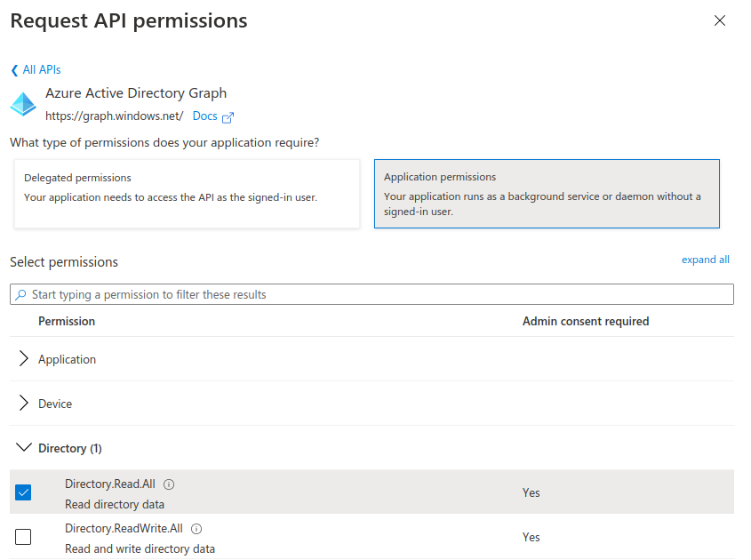Viewport: 751px width, 560px height.
Task: Focus the permission filter search field
Action: (x=373, y=295)
